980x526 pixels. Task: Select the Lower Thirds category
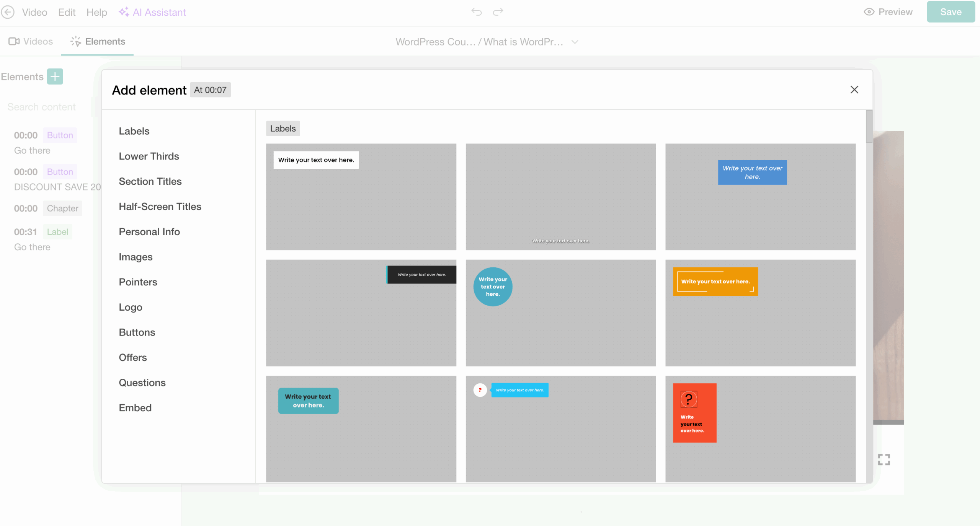149,156
